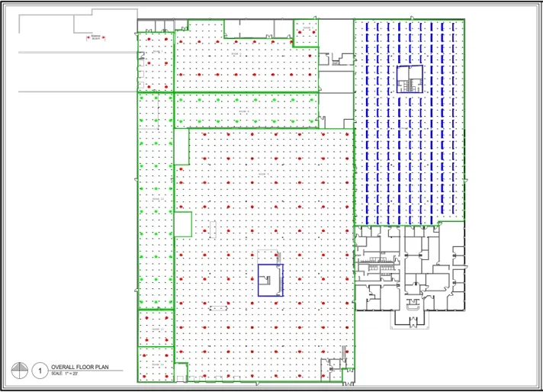Select the wide room with two rows of green dots
Screen dimensions: 543x392
tap(246, 111)
